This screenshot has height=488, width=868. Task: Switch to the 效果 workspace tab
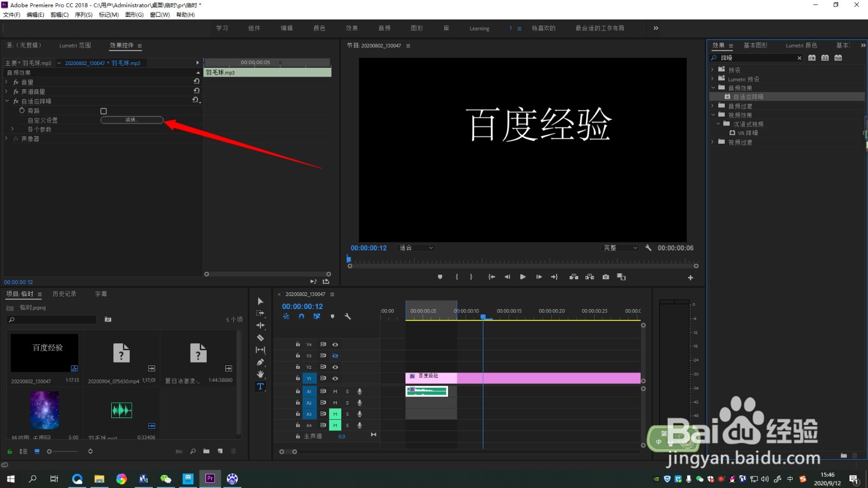[352, 28]
